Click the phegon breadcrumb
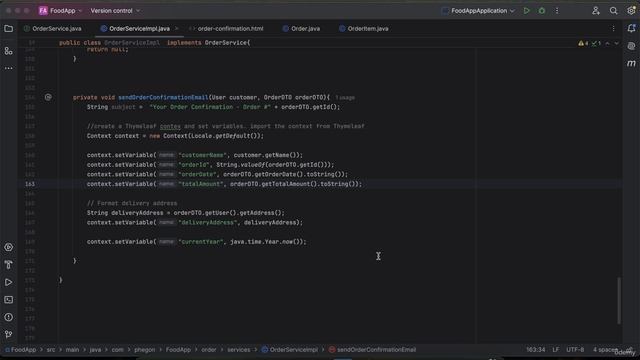Image resolution: width=640 pixels, height=360 pixels. [144, 349]
